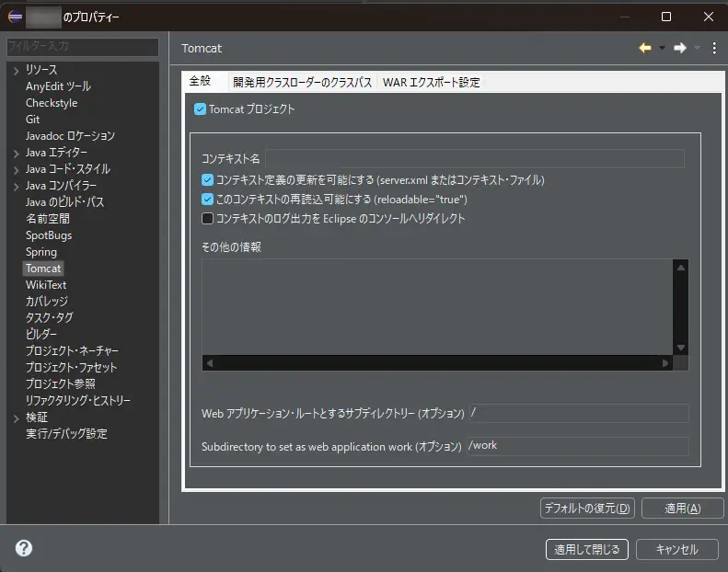Image resolution: width=728 pixels, height=572 pixels.
Task: Select Checkstyle in the tree
Action: (52, 103)
